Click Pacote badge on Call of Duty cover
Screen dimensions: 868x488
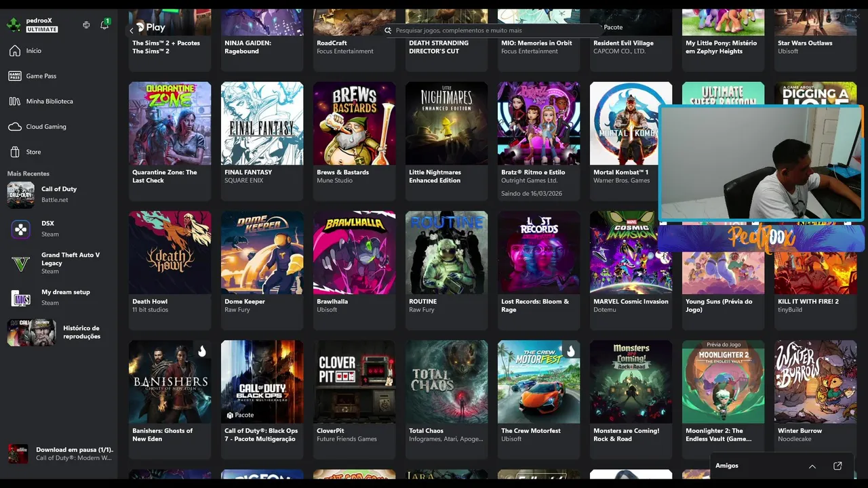point(240,415)
